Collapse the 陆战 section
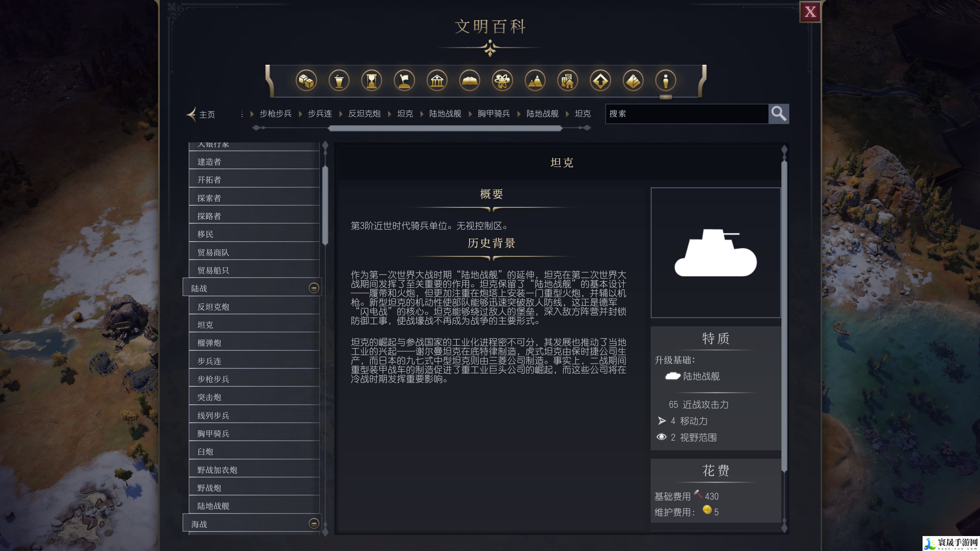The width and height of the screenshot is (980, 551). (314, 288)
